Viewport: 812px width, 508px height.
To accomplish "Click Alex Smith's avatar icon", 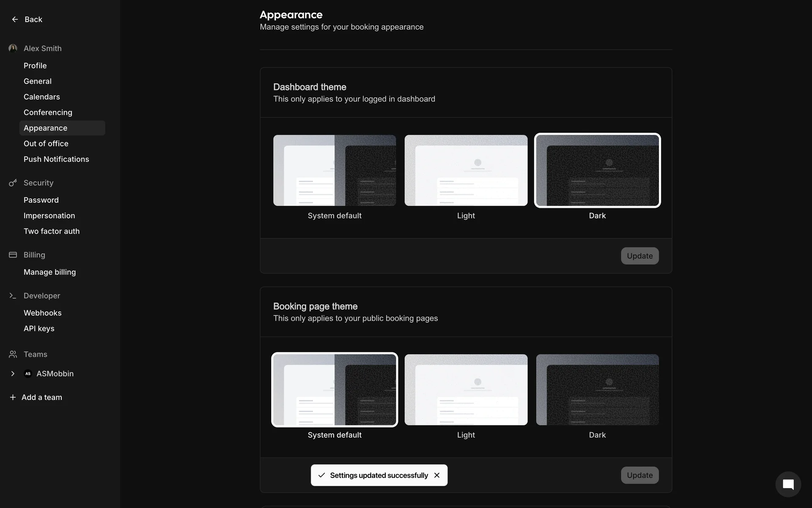I will point(13,48).
